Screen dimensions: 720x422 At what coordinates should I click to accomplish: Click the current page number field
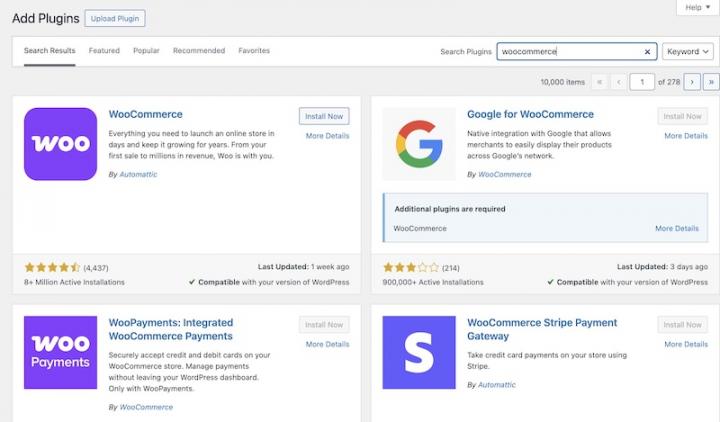[x=642, y=82]
